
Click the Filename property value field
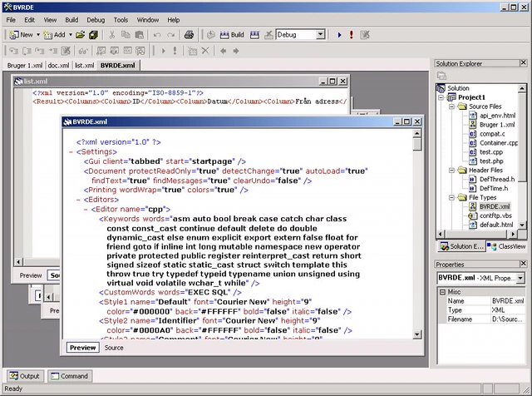pyautogui.click(x=508, y=319)
